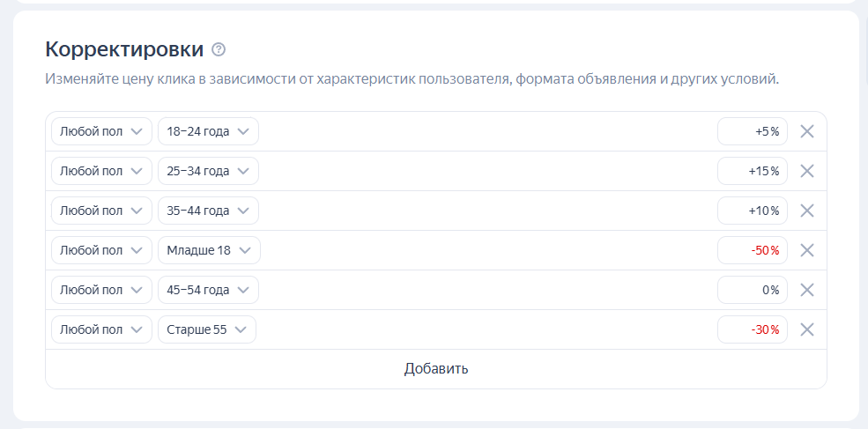The width and height of the screenshot is (868, 429).
Task: Click the help icon beside Корректировки heading
Action: click(x=219, y=48)
